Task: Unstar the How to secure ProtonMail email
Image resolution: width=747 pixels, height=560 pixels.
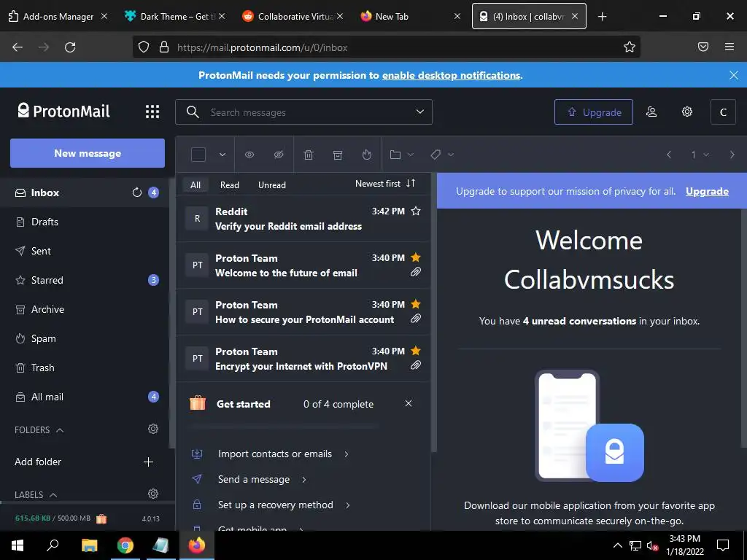Action: point(416,304)
